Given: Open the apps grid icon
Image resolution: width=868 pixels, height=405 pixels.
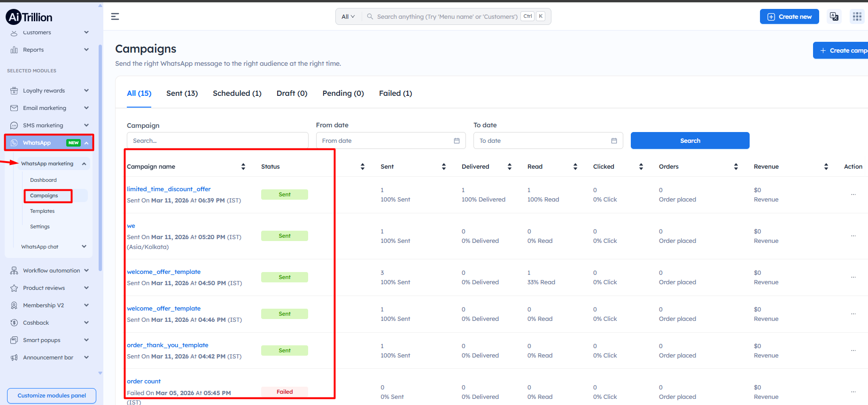Looking at the screenshot, I should (x=857, y=16).
